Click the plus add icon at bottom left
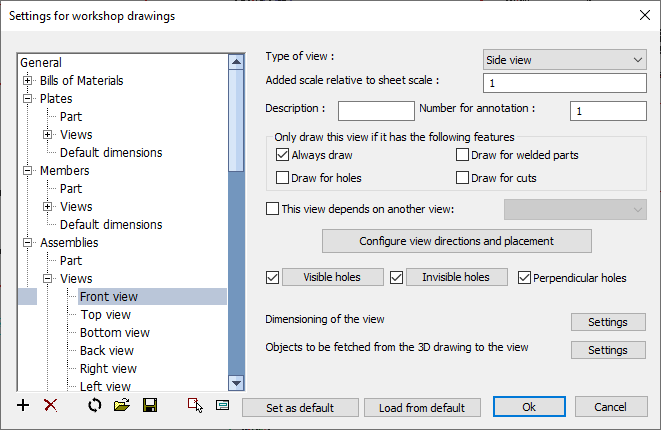 [23, 406]
